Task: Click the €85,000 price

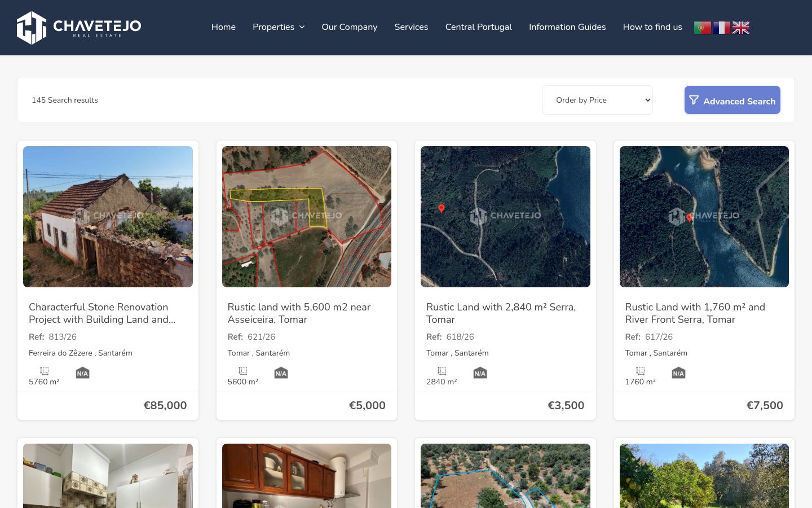Action: click(165, 405)
